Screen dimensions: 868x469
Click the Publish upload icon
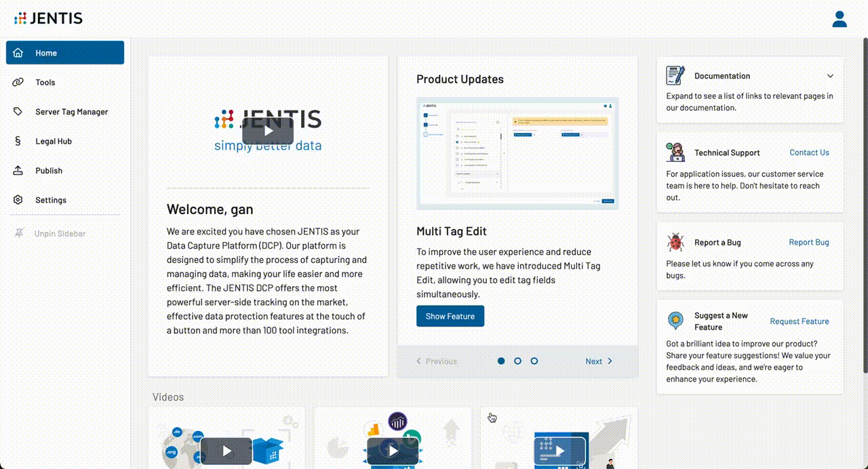click(x=18, y=171)
